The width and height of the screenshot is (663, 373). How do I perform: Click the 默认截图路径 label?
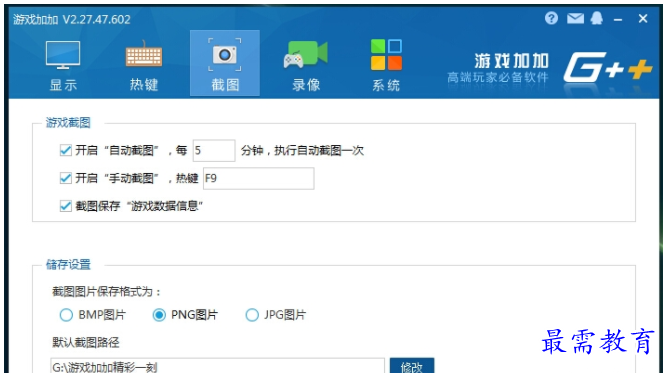pos(86,342)
